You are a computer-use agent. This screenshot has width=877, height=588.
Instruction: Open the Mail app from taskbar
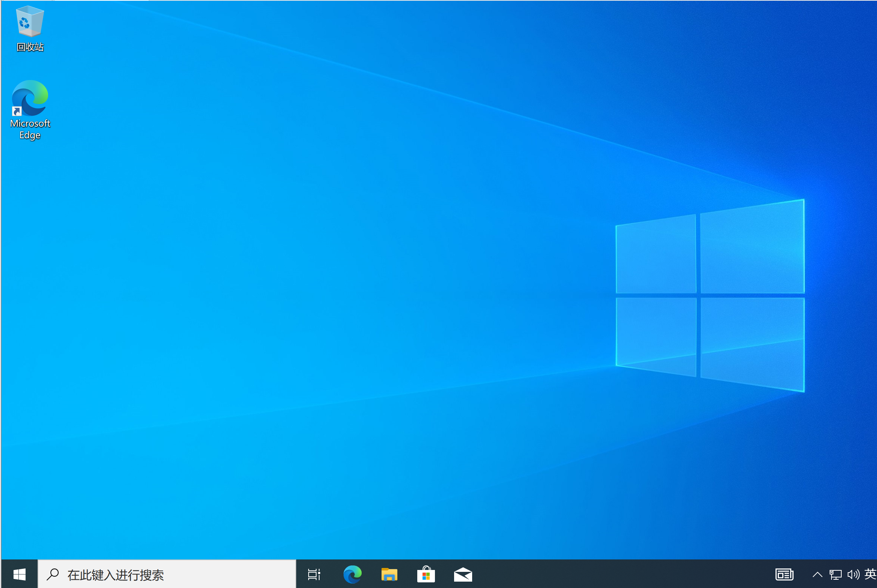[463, 574]
